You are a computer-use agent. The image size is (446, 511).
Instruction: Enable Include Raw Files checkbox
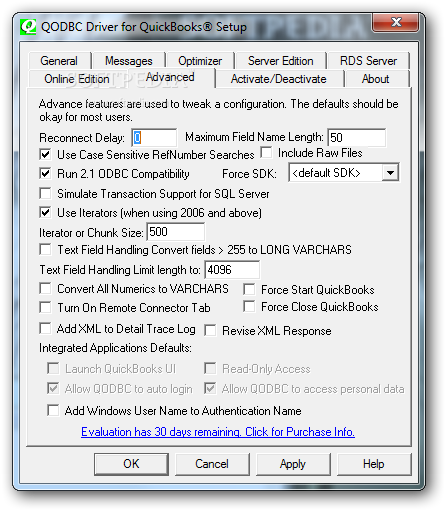click(x=266, y=153)
